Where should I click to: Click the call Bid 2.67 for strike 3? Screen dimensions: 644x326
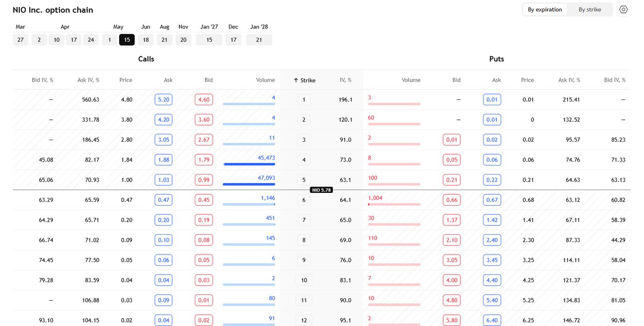204,140
